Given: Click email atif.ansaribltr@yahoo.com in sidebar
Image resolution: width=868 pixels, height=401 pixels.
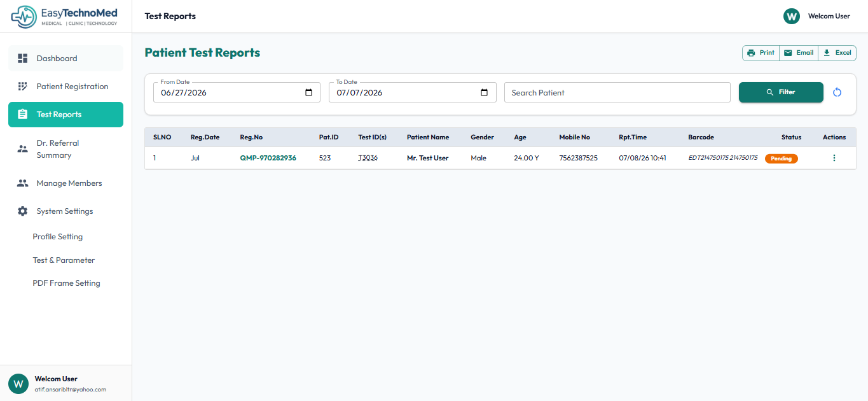Looking at the screenshot, I should click(x=71, y=390).
